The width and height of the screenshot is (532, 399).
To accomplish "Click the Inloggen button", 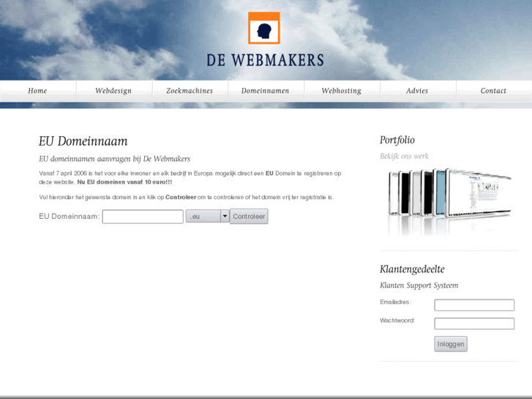I will (x=451, y=344).
